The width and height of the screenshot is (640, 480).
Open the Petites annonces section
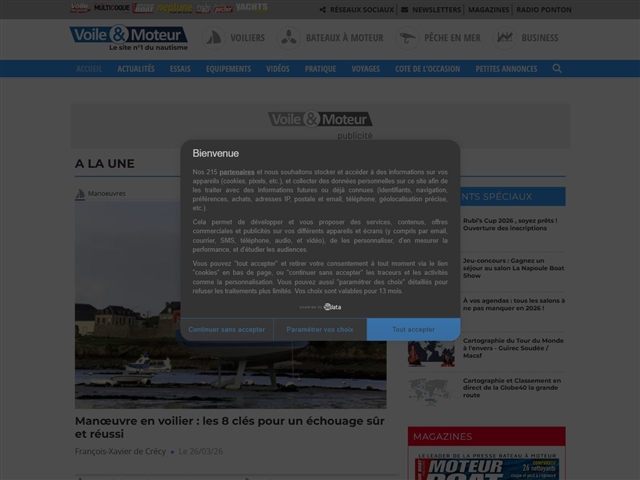[x=506, y=69]
